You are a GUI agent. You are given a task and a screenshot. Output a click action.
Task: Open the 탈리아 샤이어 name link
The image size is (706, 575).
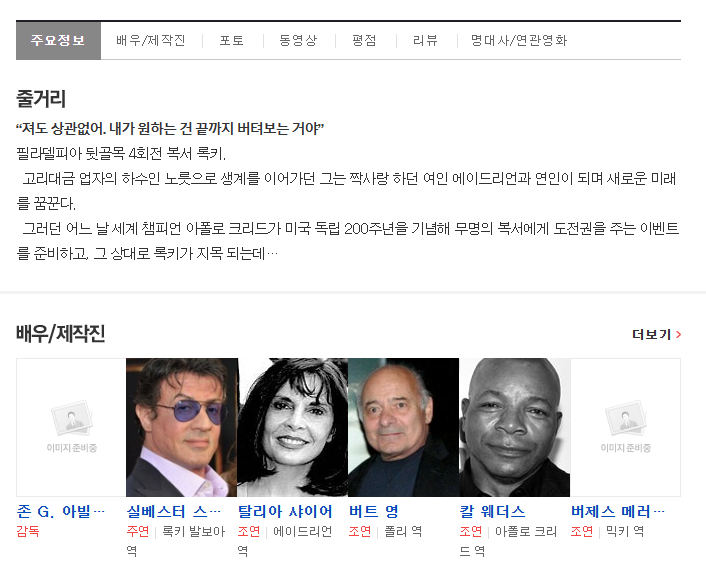(285, 511)
